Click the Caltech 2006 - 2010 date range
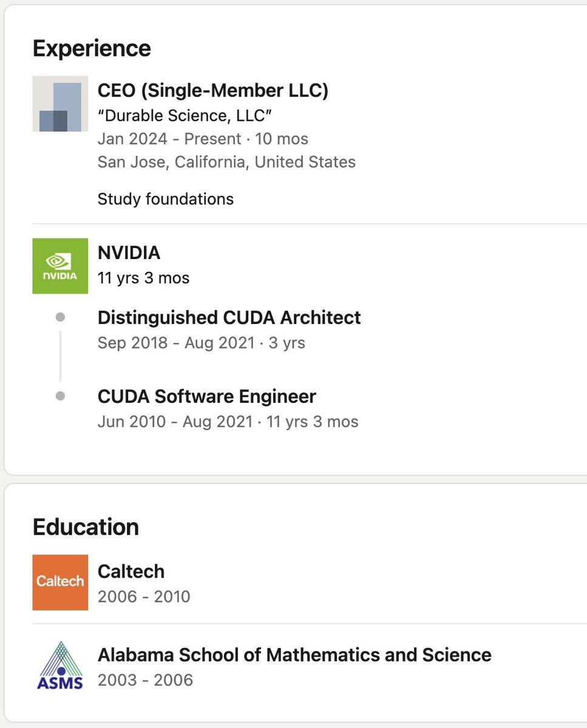Viewport: 587px width, 728px height. [144, 597]
